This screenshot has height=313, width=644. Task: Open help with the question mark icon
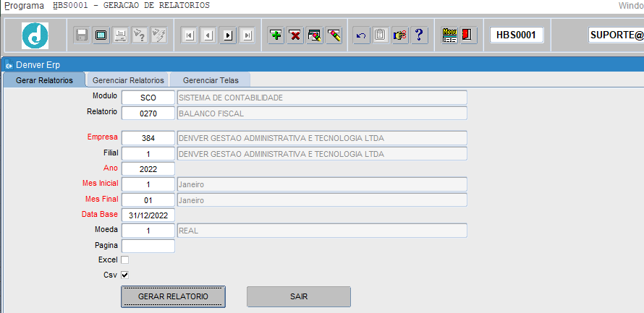[x=419, y=35]
